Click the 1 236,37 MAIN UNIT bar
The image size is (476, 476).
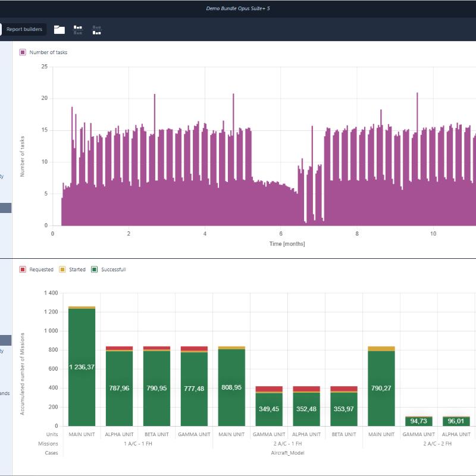click(82, 367)
